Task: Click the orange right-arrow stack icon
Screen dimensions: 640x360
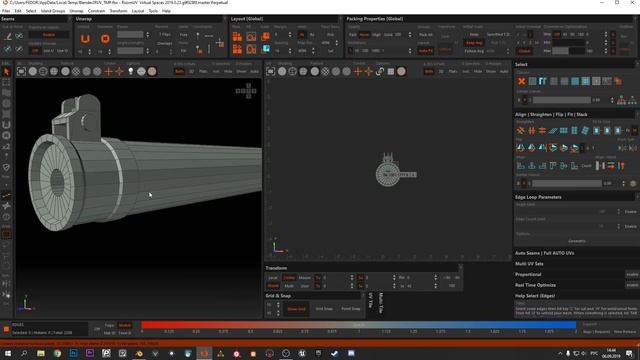Action: coord(611,166)
